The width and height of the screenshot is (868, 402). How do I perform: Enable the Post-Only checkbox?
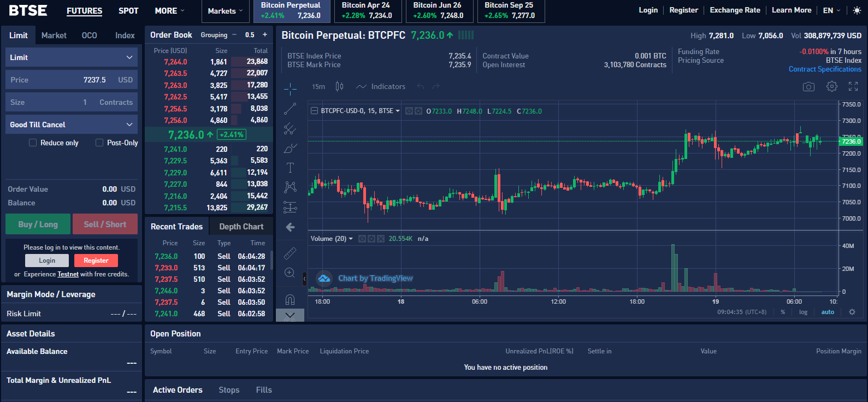99,143
